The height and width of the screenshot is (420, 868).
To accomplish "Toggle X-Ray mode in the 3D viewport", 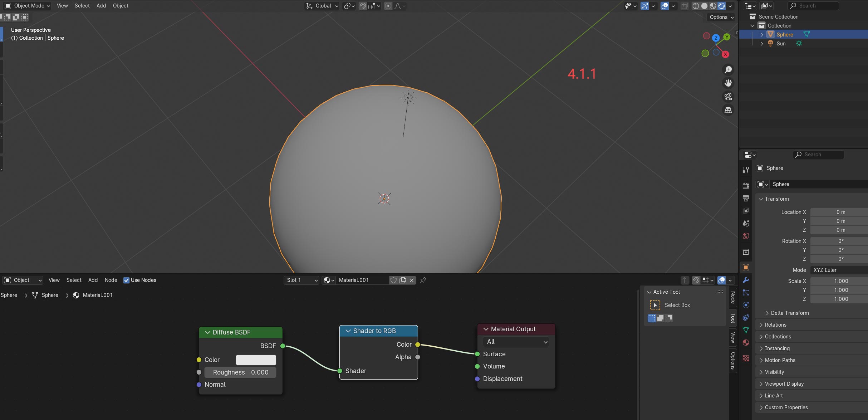I will (x=684, y=6).
